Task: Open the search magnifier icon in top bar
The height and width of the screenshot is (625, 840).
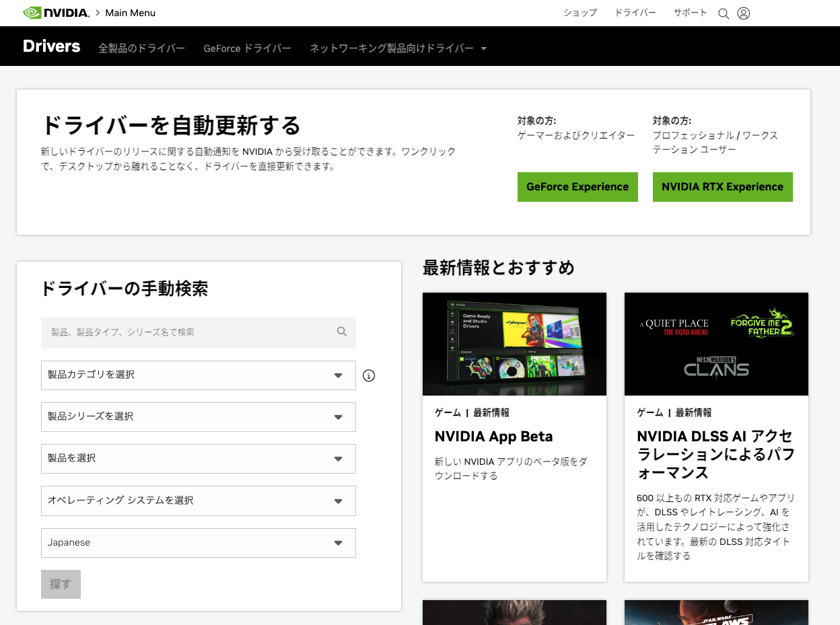Action: point(724,13)
